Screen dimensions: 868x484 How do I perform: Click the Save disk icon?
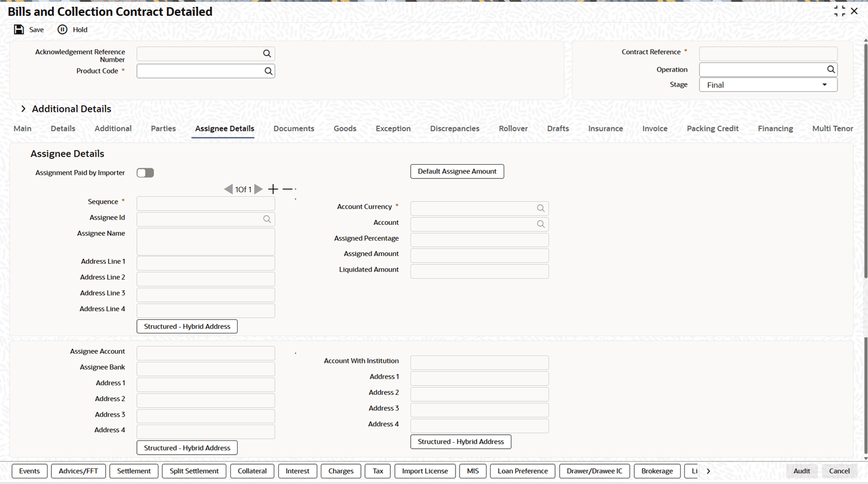tap(19, 29)
